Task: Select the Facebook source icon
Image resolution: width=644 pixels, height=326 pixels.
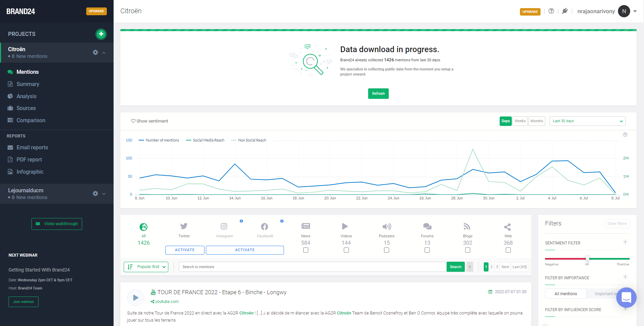Action: (x=265, y=226)
